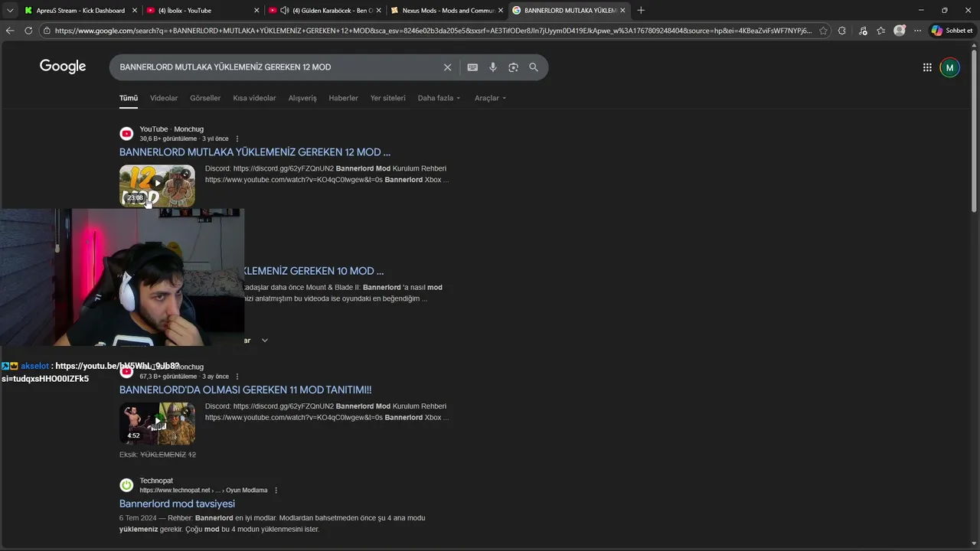Close the Nexus Mods tab

click(501, 10)
